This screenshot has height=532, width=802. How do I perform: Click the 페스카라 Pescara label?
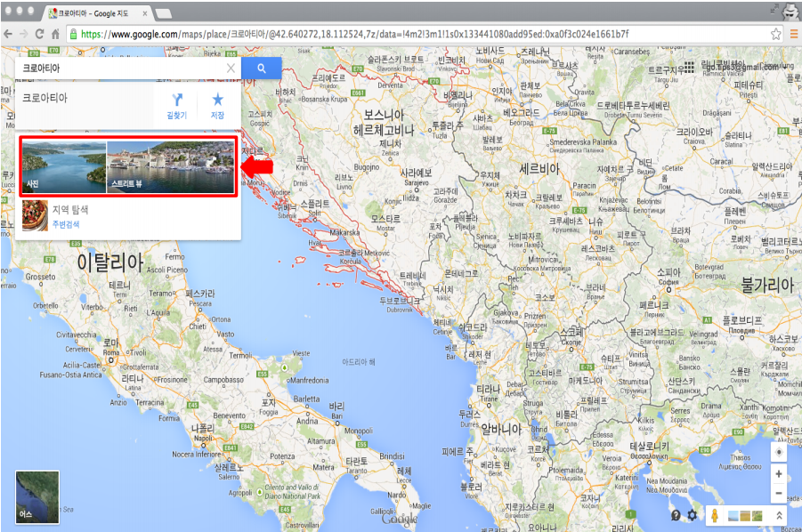200,294
